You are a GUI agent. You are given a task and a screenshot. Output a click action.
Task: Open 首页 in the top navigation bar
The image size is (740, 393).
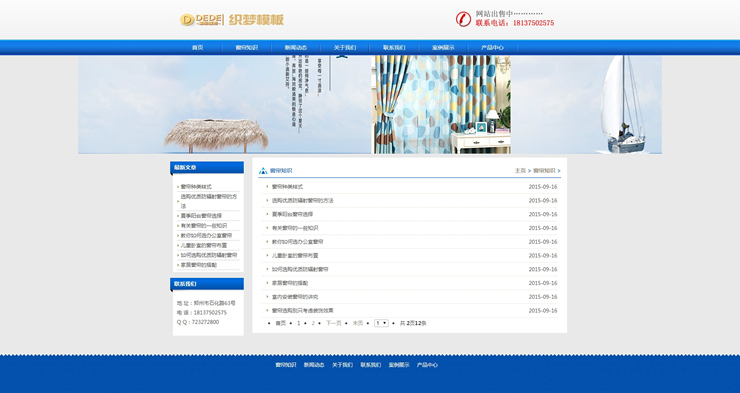[197, 48]
